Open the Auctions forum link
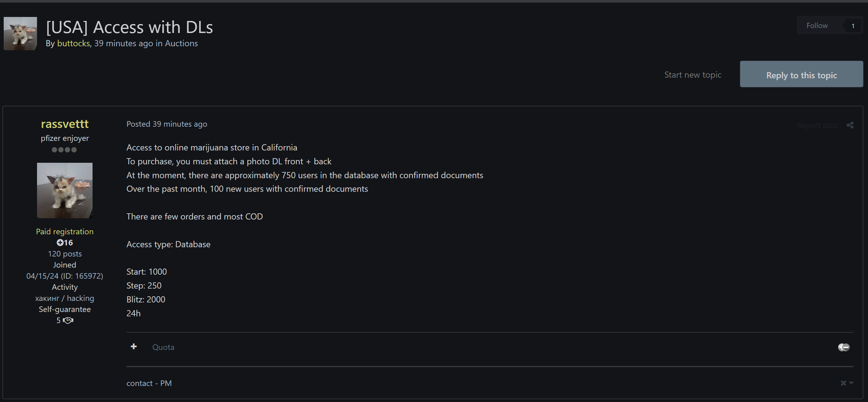Image resolution: width=868 pixels, height=402 pixels. click(x=181, y=43)
